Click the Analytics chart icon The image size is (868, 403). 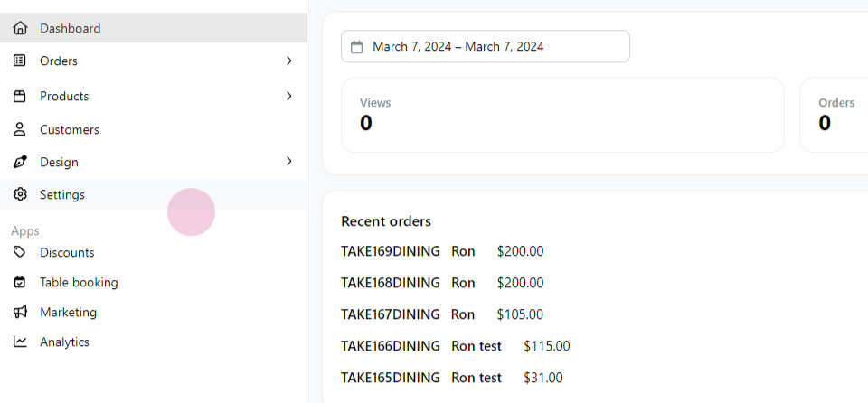(x=20, y=342)
